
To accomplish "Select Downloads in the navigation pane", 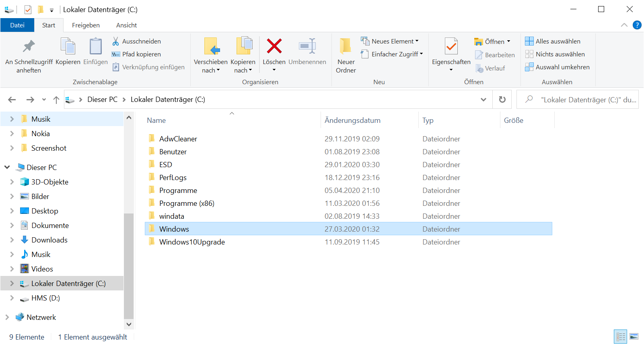I will (49, 240).
